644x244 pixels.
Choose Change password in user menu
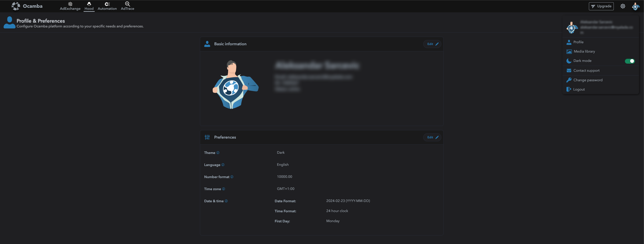pyautogui.click(x=588, y=80)
